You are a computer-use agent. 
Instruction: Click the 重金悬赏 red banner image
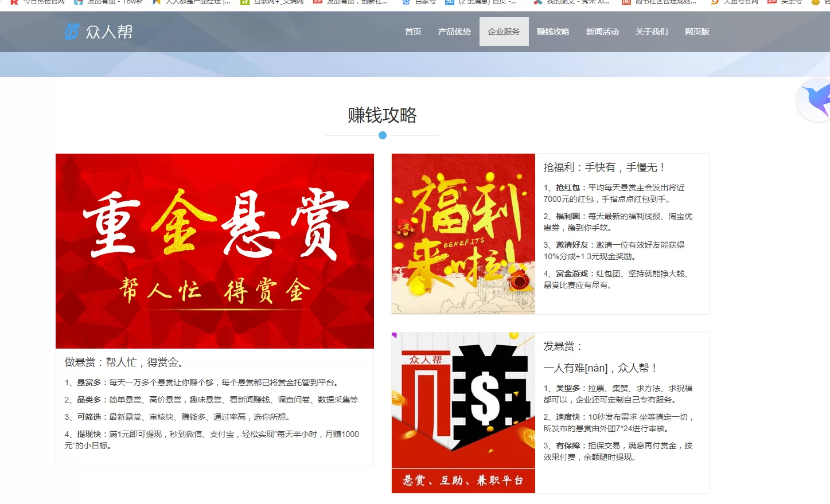tap(215, 251)
